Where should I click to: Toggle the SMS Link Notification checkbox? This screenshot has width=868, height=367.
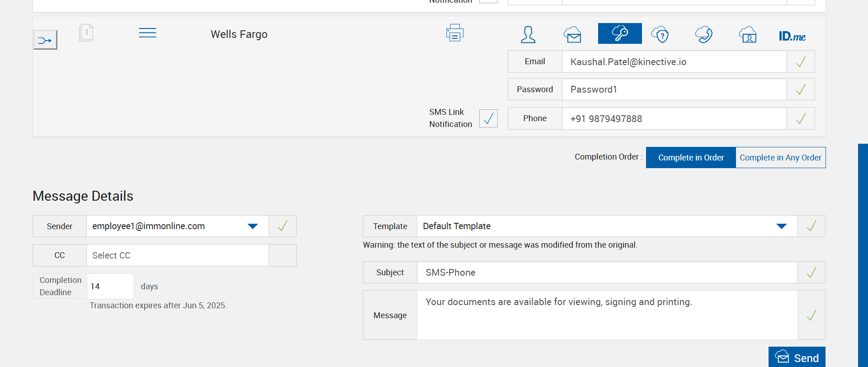(x=488, y=118)
